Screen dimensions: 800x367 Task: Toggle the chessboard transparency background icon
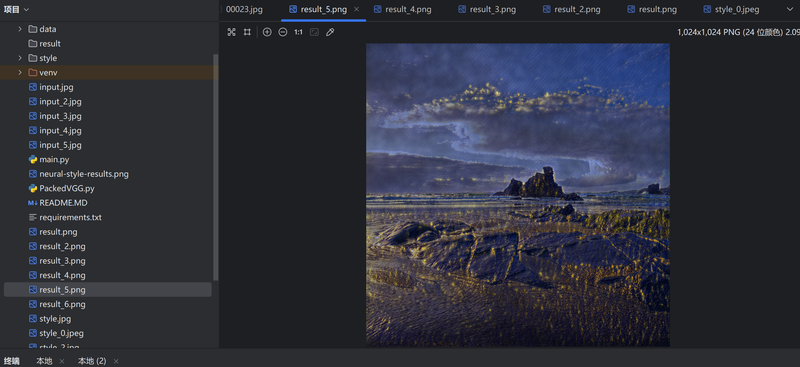click(232, 32)
